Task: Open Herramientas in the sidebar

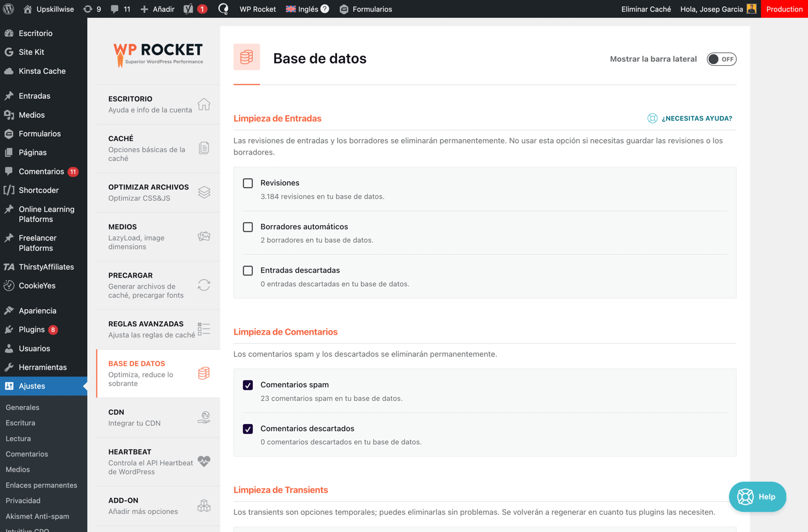Action: [43, 367]
